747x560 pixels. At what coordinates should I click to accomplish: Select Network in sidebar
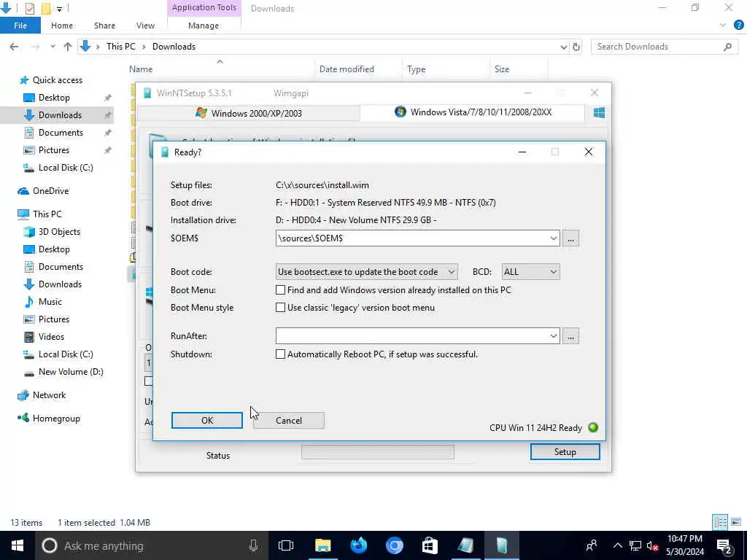49,395
